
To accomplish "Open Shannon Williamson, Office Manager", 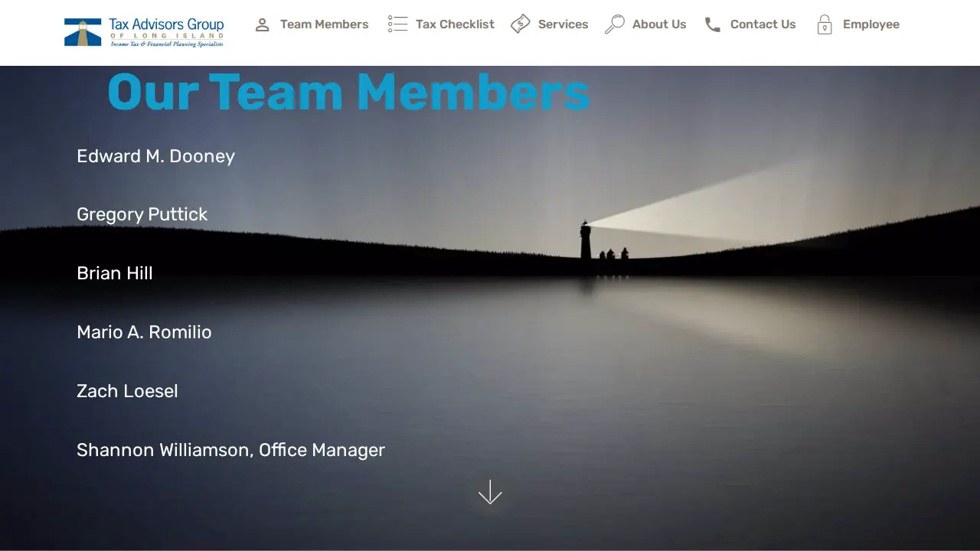I will (x=230, y=450).
